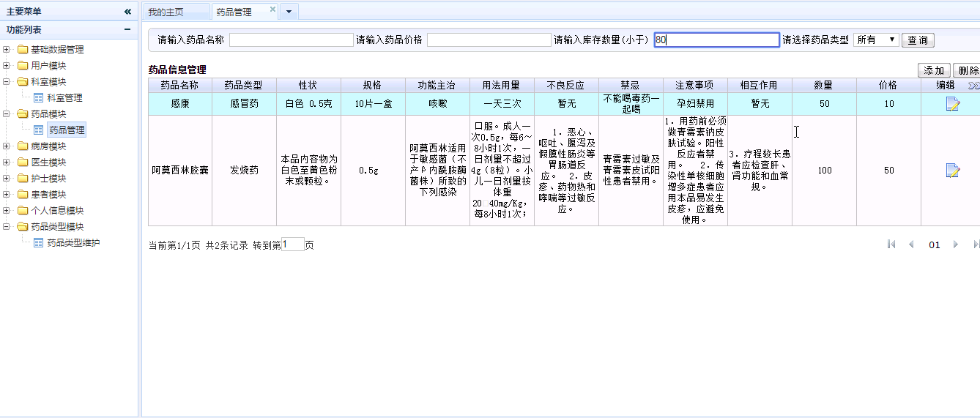Click the 0.5g specification cell
980x418 pixels.
coord(373,171)
